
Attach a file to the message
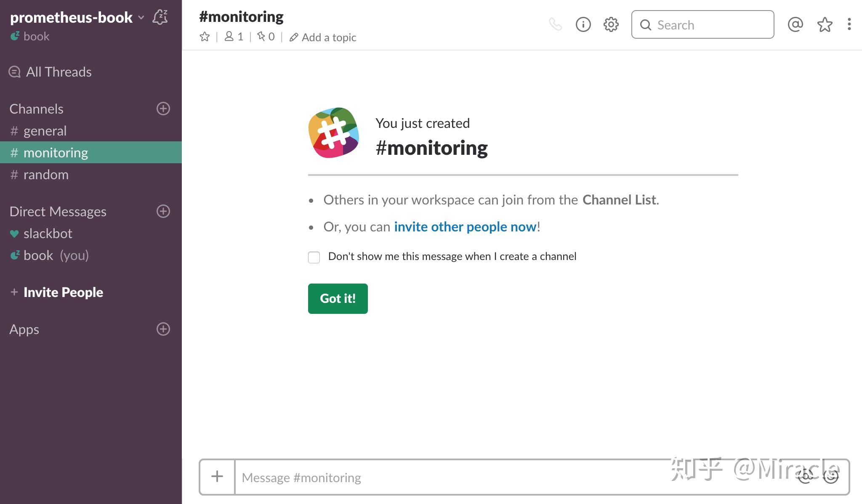pyautogui.click(x=217, y=477)
